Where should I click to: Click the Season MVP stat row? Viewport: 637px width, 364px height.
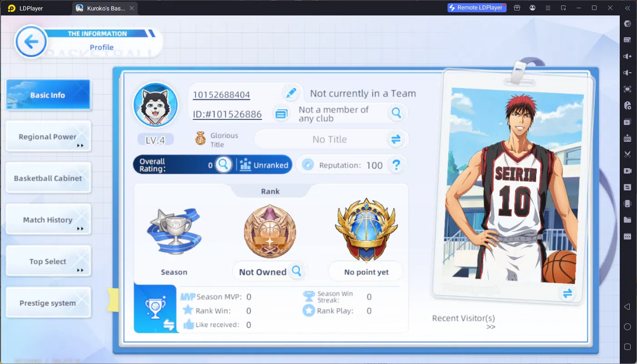point(216,297)
